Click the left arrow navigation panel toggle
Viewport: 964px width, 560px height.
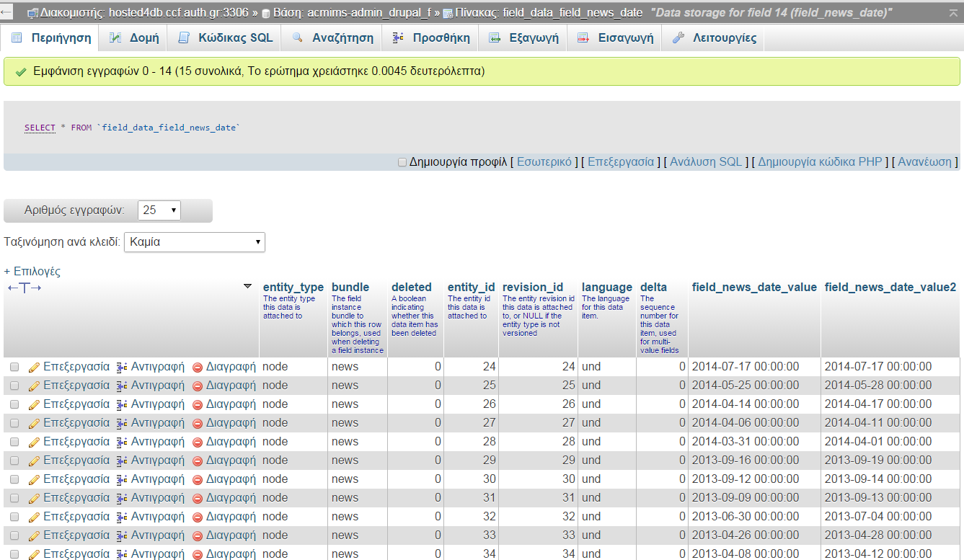coord(7,12)
